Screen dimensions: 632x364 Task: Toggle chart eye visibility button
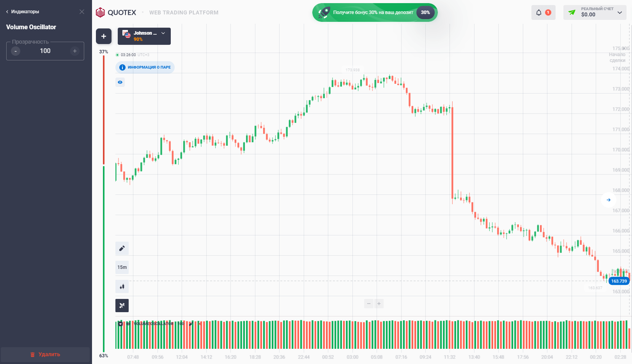[120, 82]
